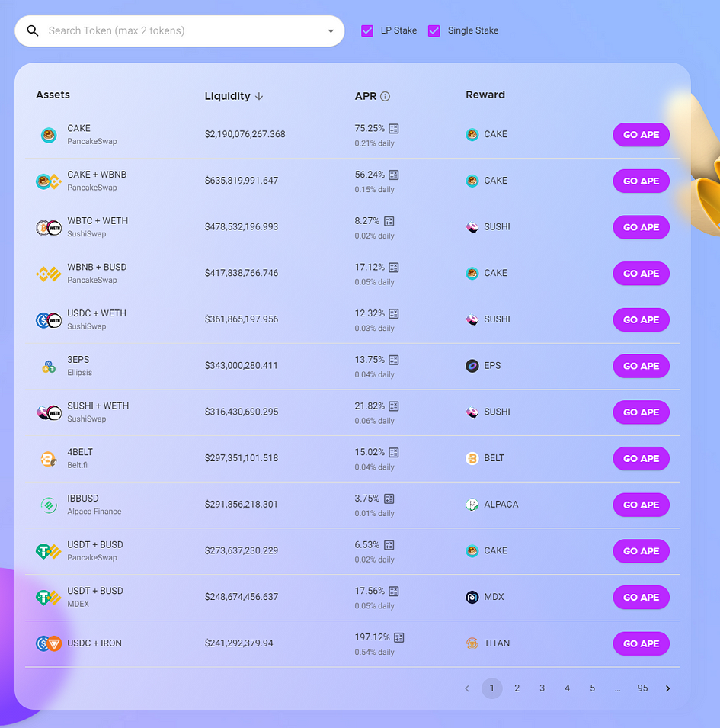Go to the next page arrow

tap(667, 688)
